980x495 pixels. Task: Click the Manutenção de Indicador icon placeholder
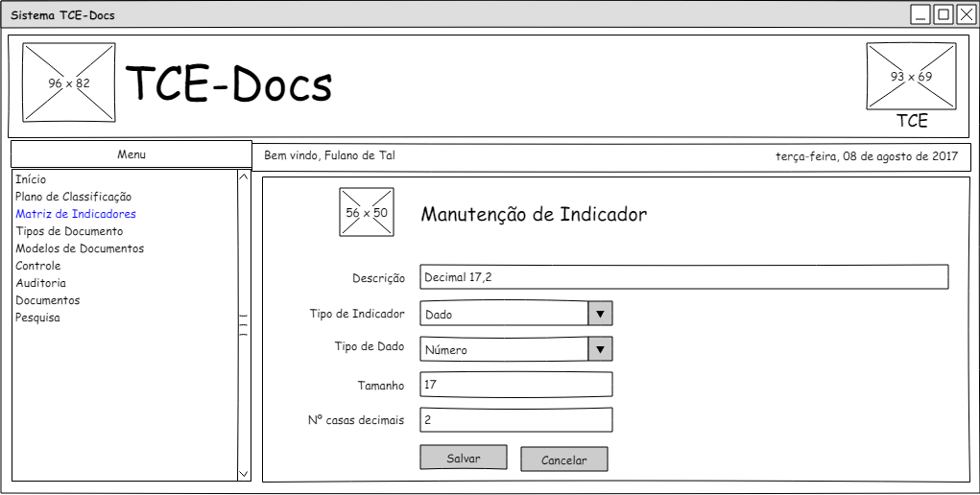point(367,212)
